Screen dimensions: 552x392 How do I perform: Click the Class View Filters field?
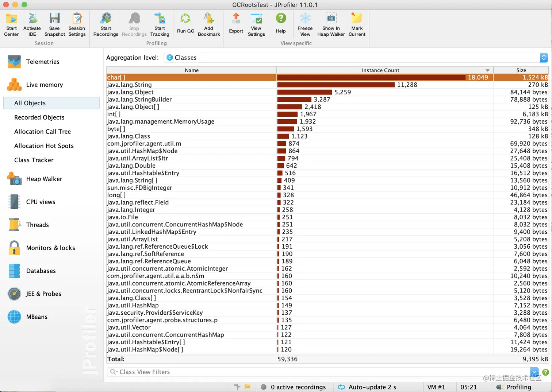pyautogui.click(x=319, y=372)
